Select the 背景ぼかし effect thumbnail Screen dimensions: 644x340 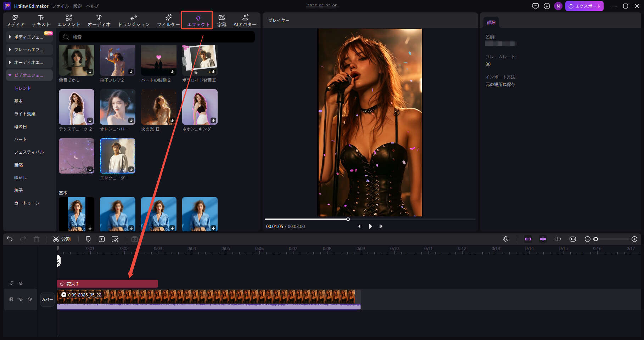pyautogui.click(x=77, y=60)
